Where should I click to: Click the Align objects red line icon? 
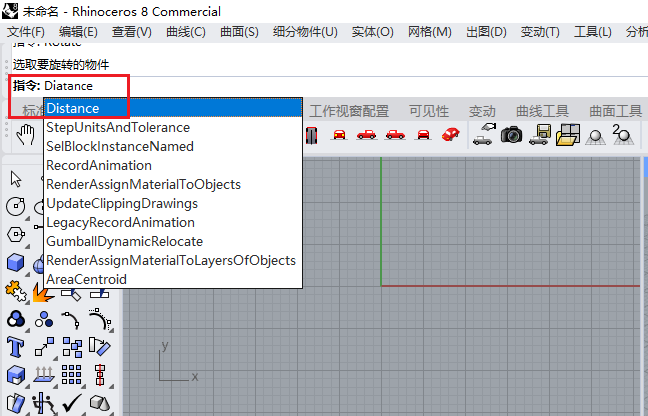[x=100, y=375]
